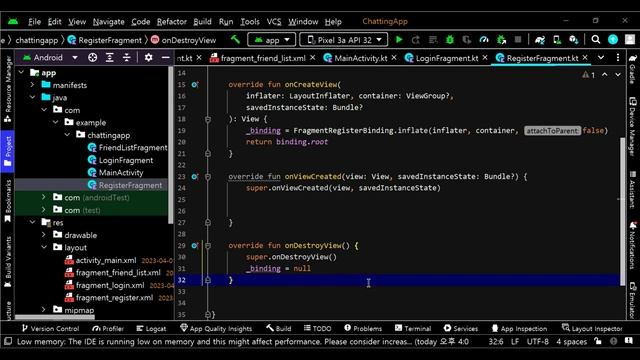Open the Pixel 3a API 32 device dropdown
Viewport: 640px width, 360px height.
click(344, 40)
